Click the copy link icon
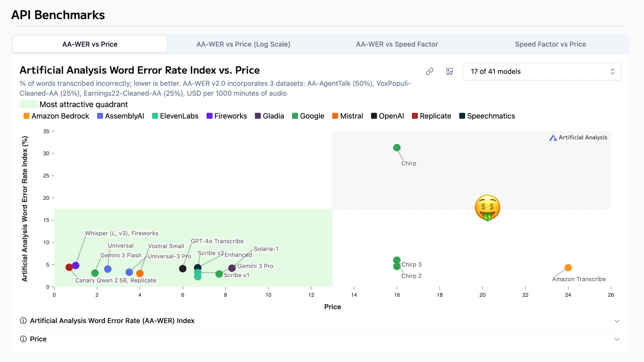Image resolution: width=644 pixels, height=362 pixels. pos(429,71)
